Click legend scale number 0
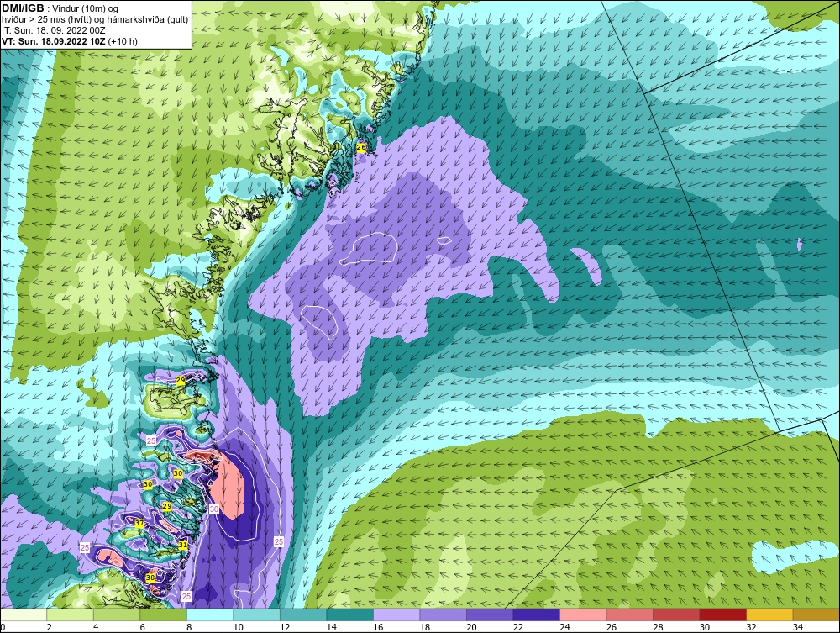This screenshot has height=633, width=840. click(3, 627)
